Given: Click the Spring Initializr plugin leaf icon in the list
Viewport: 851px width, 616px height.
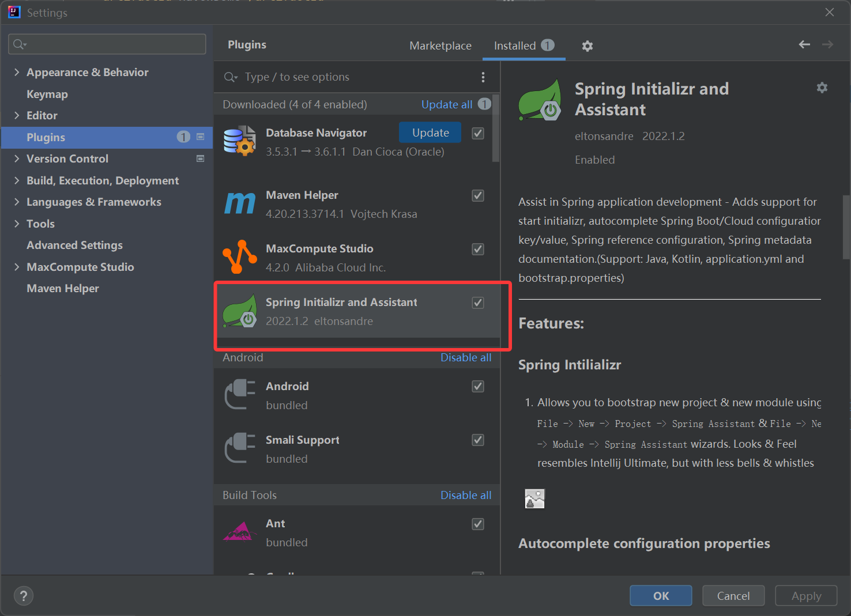Looking at the screenshot, I should [240, 311].
